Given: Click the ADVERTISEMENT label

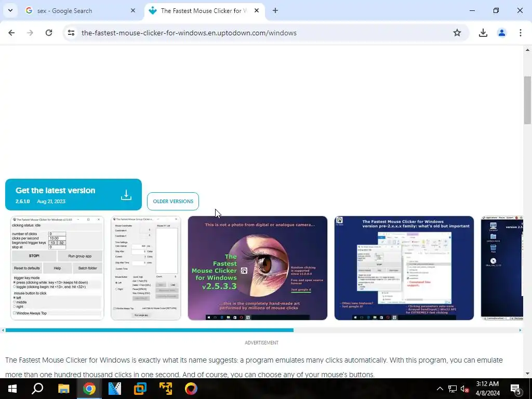Looking at the screenshot, I should pyautogui.click(x=262, y=343).
